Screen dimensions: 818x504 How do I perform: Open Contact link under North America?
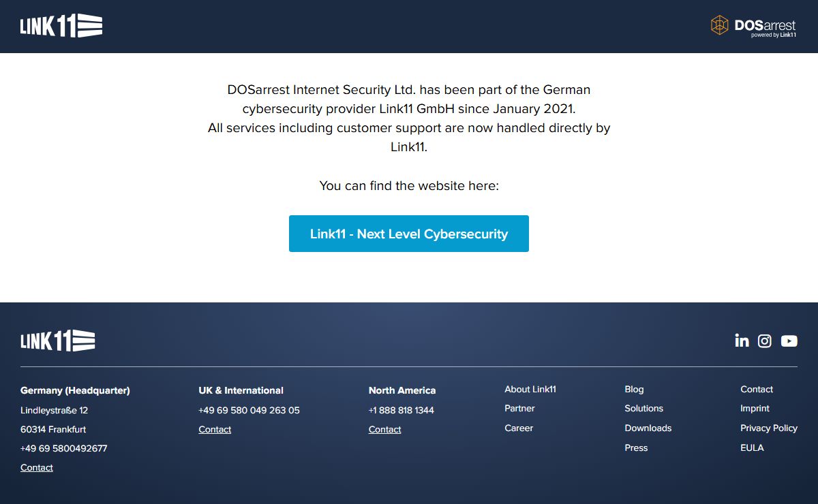(385, 429)
